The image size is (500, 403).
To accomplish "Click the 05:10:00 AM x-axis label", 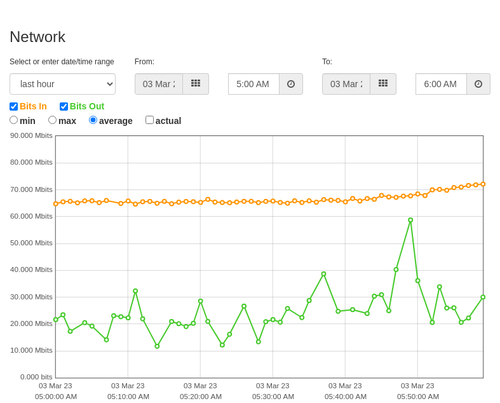I will click(128, 397).
